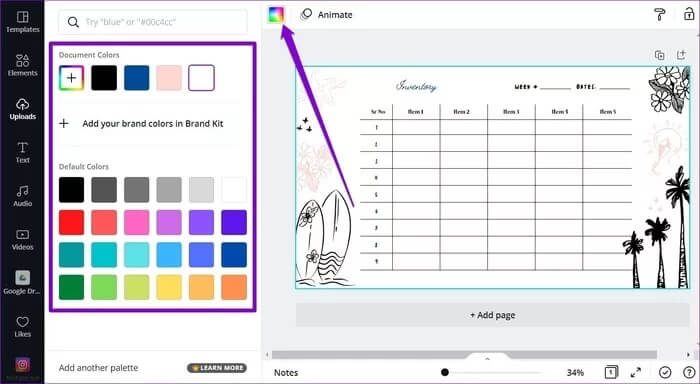Open the rainbow color picker icon

coord(275,15)
